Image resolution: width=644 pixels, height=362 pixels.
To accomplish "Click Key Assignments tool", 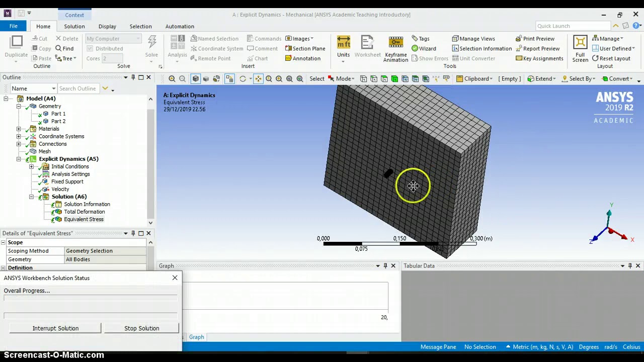I will [539, 58].
